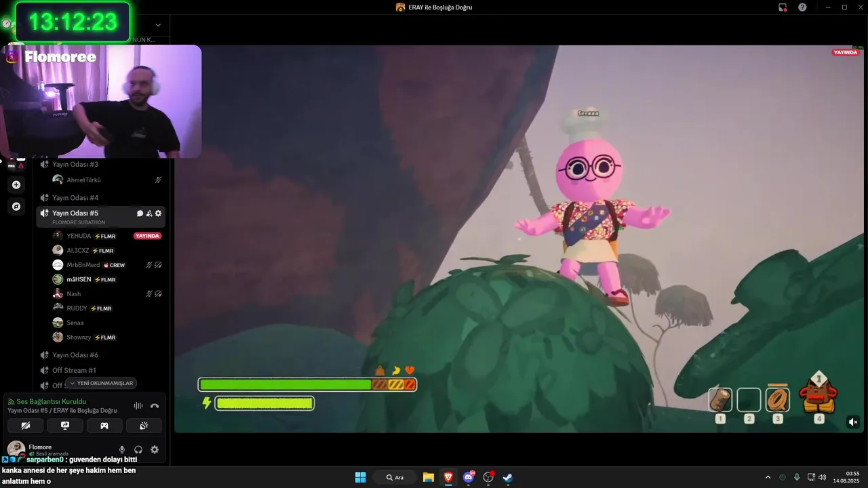Screen dimensions: 868x488
Task: Open chat icon for Yayın Odası #5
Action: [x=140, y=213]
